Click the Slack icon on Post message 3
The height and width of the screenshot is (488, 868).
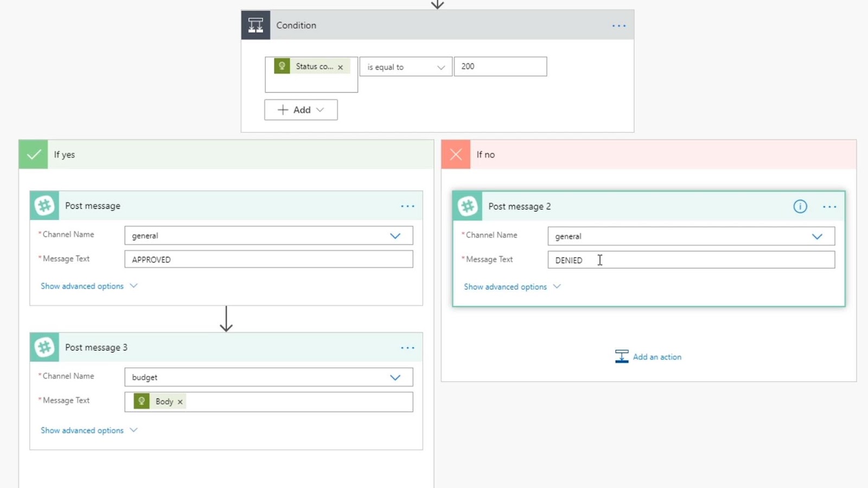tap(44, 347)
